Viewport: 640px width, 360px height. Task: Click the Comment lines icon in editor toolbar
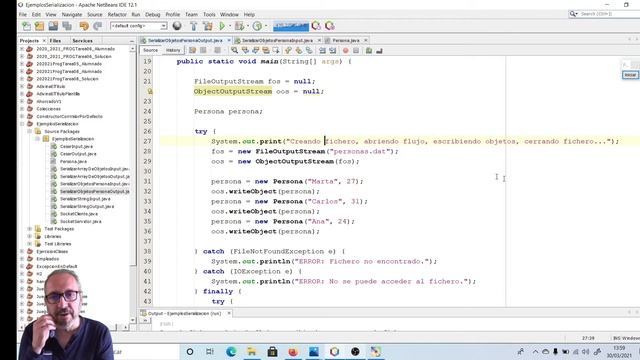pyautogui.click(x=369, y=51)
